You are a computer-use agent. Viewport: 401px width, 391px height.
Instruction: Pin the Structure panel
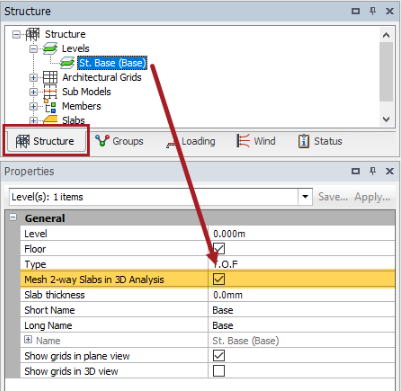point(373,11)
